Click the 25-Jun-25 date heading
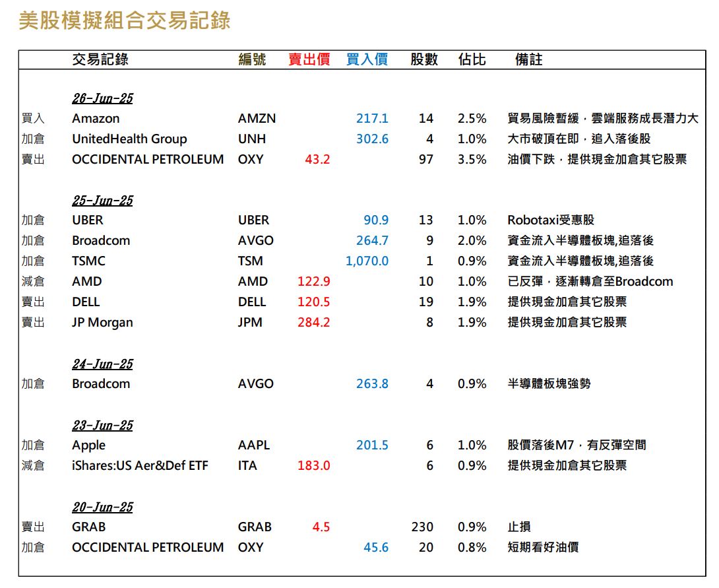This screenshot has width=719, height=588. [x=103, y=201]
